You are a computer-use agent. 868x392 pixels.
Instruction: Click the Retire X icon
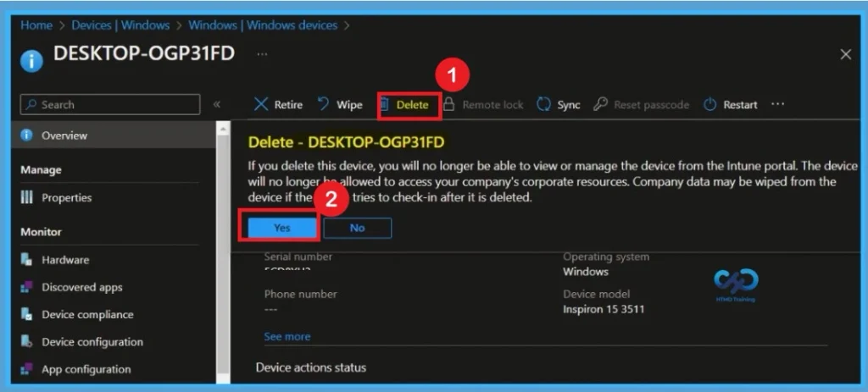click(261, 104)
